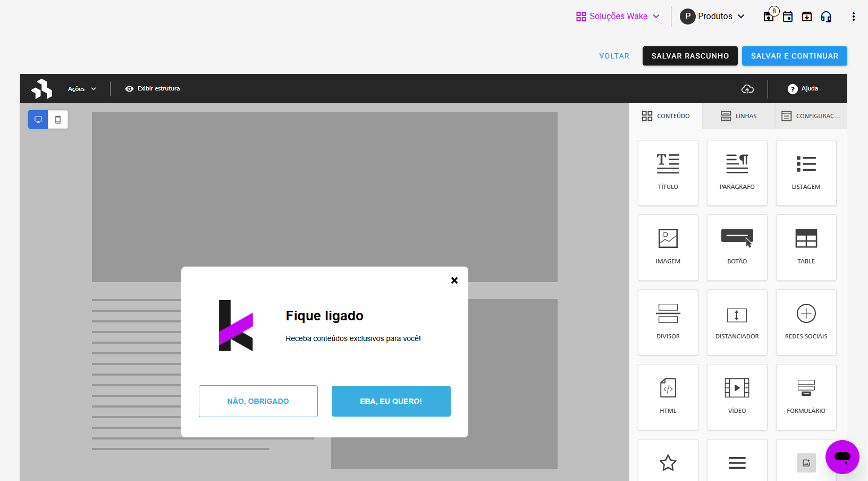Screen dimensions: 868x481
Task: Click the cloud upload icon
Action: coord(747,89)
